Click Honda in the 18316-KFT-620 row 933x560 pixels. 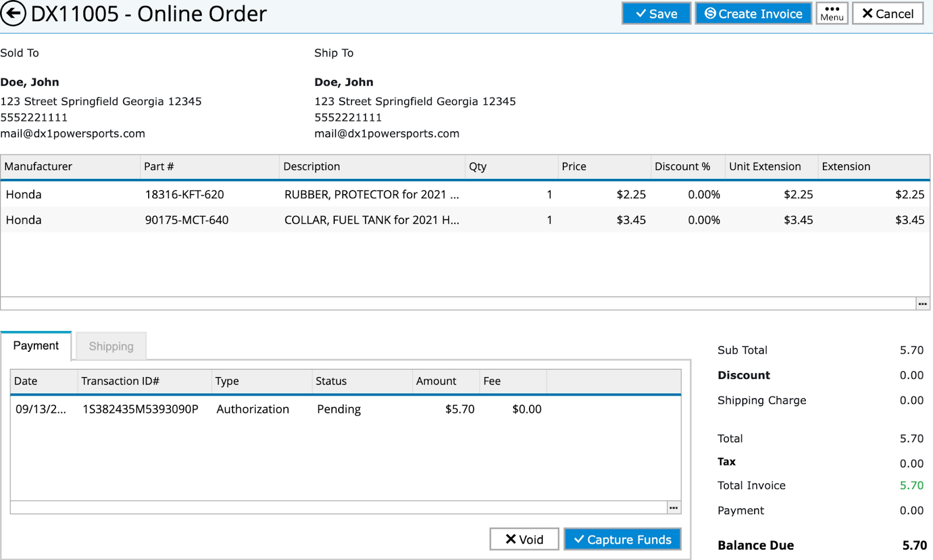click(x=24, y=195)
